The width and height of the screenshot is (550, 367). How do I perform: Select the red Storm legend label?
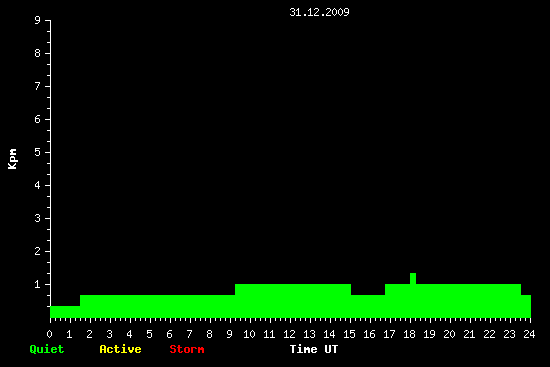[187, 349]
